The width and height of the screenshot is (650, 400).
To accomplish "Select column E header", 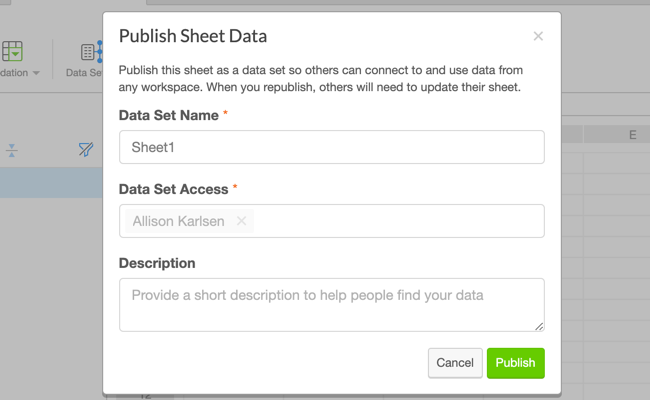I will [x=632, y=134].
